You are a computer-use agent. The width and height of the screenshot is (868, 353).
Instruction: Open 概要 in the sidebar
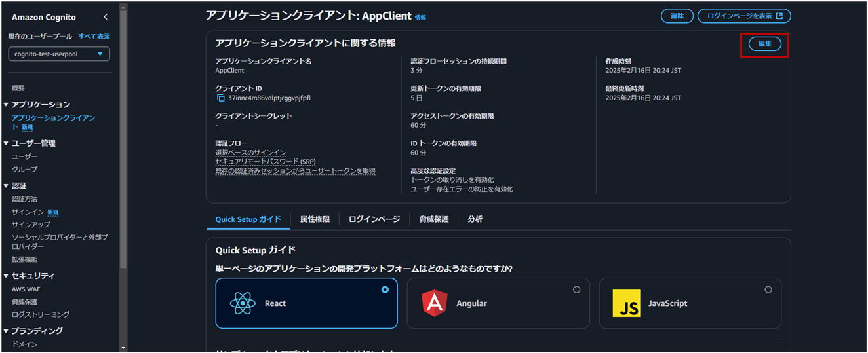[18, 88]
